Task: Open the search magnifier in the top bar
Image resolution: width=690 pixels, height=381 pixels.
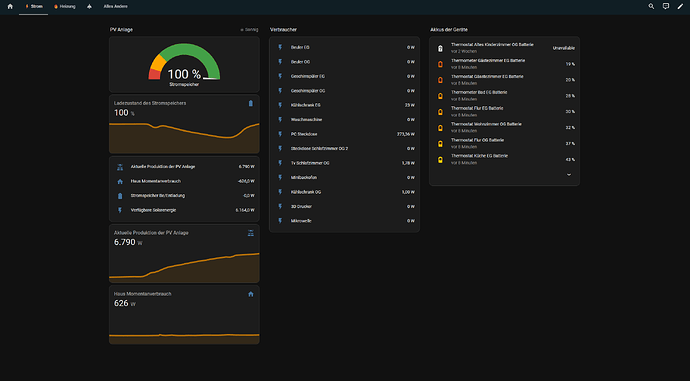Action: 651,7
